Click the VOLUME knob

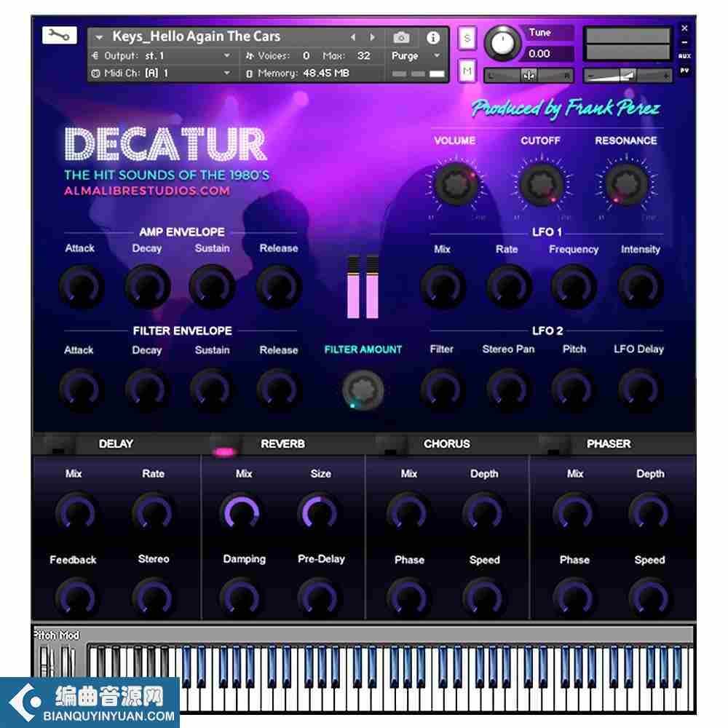tap(454, 184)
